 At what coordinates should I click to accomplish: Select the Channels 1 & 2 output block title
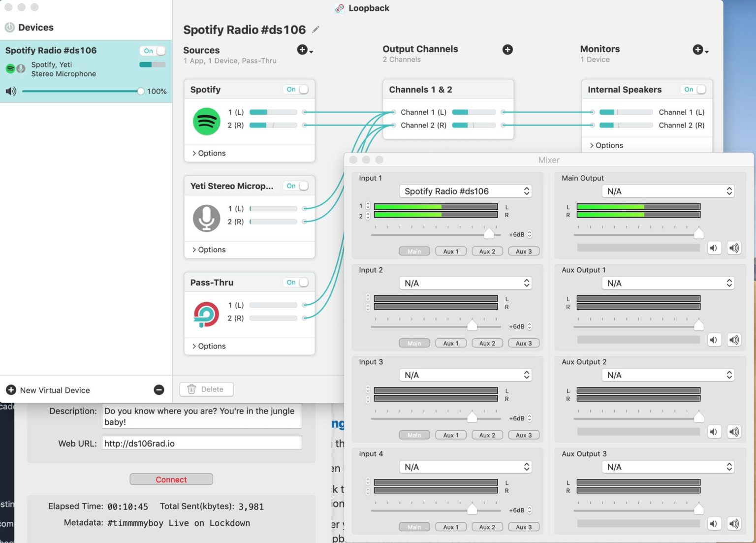(x=420, y=90)
